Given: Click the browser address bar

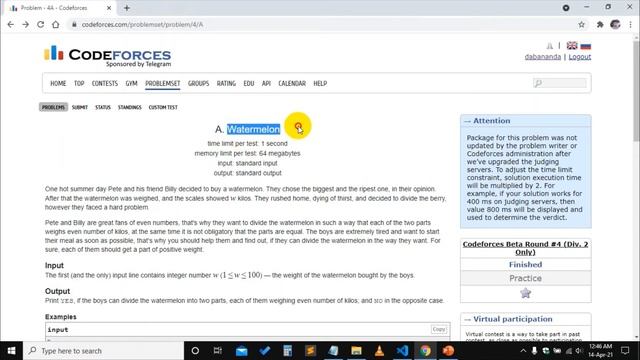Looking at the screenshot, I should [x=322, y=24].
